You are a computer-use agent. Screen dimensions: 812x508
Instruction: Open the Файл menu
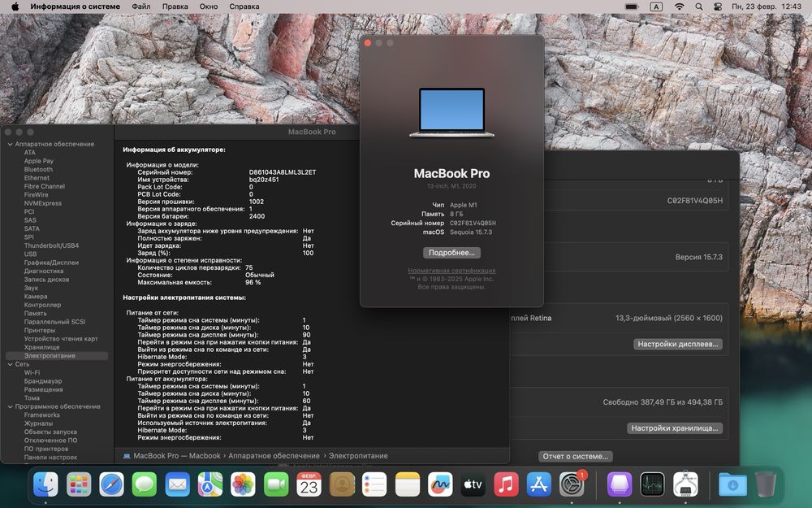pyautogui.click(x=140, y=7)
